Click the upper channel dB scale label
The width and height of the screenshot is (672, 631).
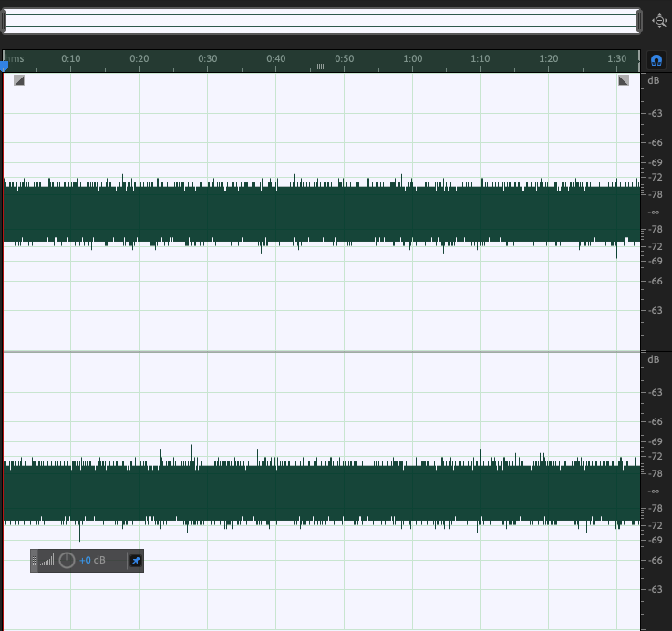653,80
